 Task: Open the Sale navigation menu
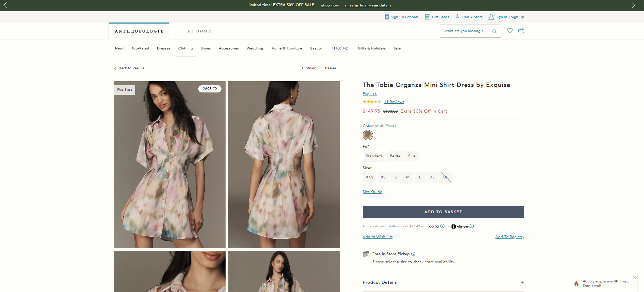[397, 48]
